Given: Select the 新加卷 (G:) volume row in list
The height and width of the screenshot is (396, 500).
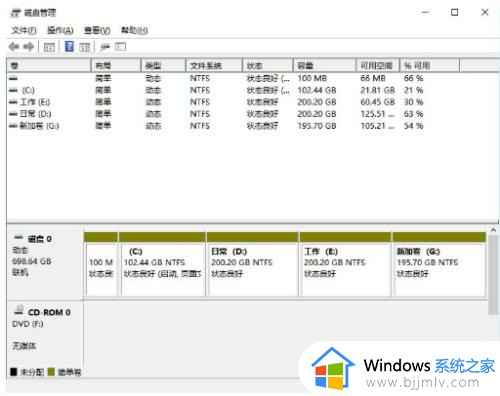Looking at the screenshot, I should pos(233,126).
